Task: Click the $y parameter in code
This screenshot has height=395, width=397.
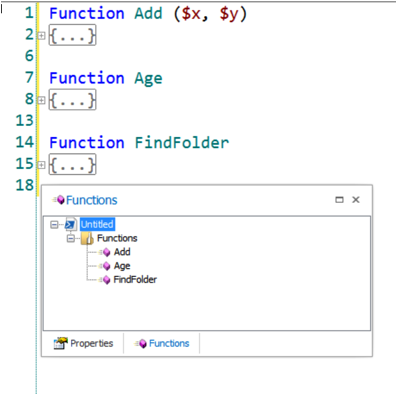Action: 229,15
